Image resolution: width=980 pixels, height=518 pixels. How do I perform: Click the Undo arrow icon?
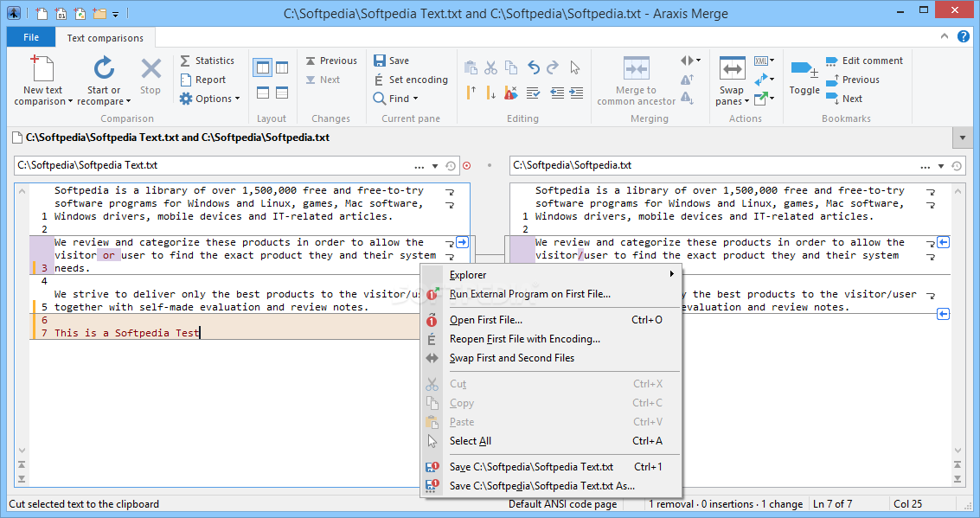tap(533, 67)
